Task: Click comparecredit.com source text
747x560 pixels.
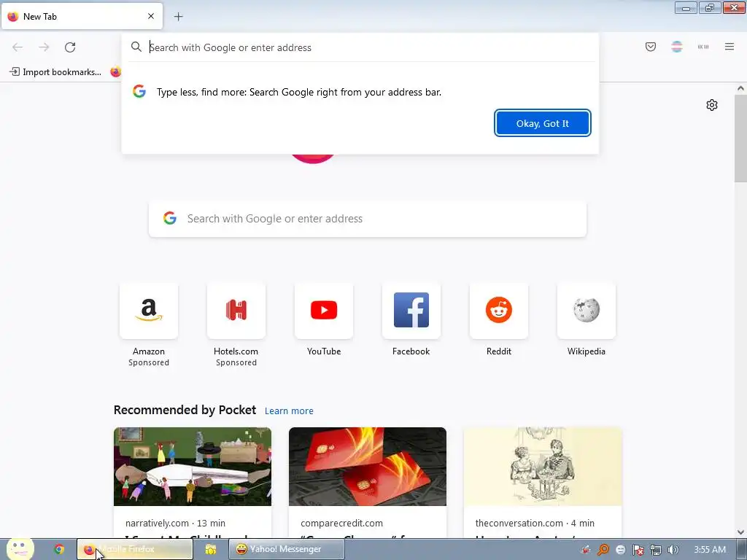Action: point(341,523)
